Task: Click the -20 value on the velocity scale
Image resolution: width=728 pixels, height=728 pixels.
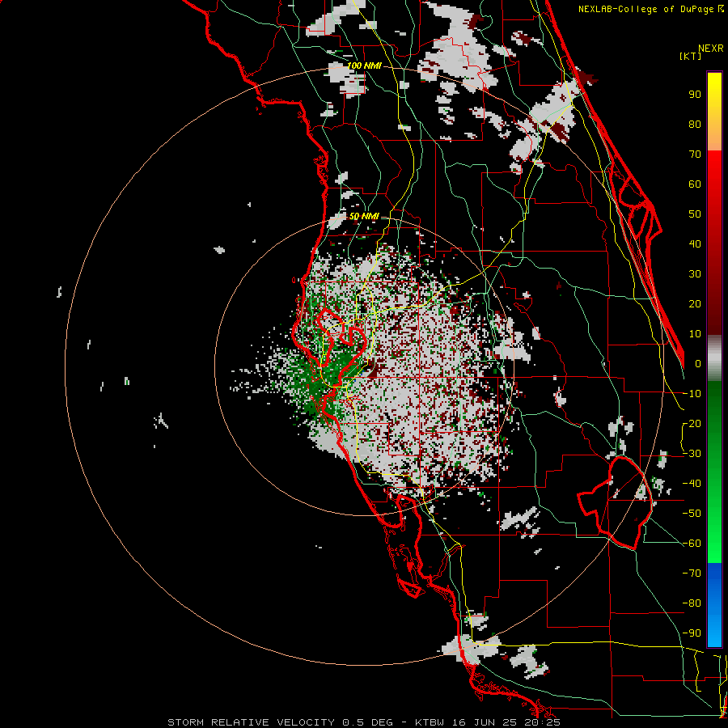Action: point(692,424)
